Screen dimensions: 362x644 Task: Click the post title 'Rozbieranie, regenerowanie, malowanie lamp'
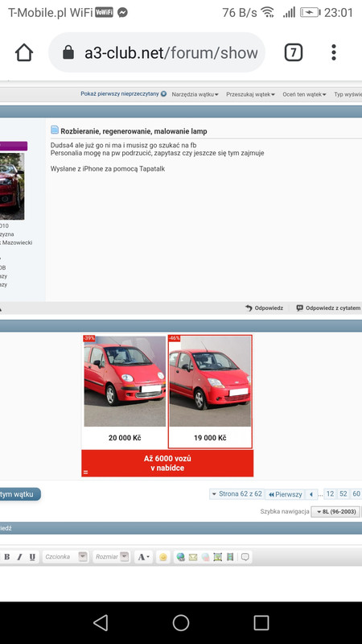coord(134,131)
